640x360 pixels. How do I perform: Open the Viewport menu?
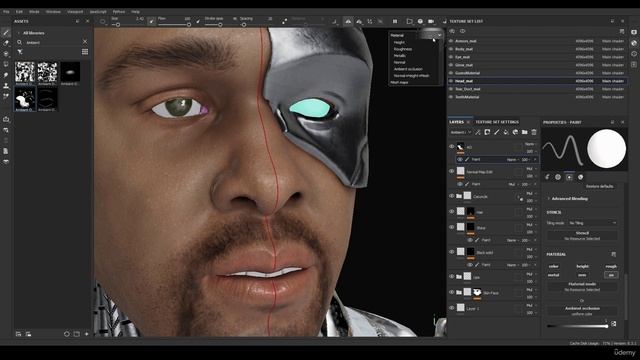click(x=75, y=12)
